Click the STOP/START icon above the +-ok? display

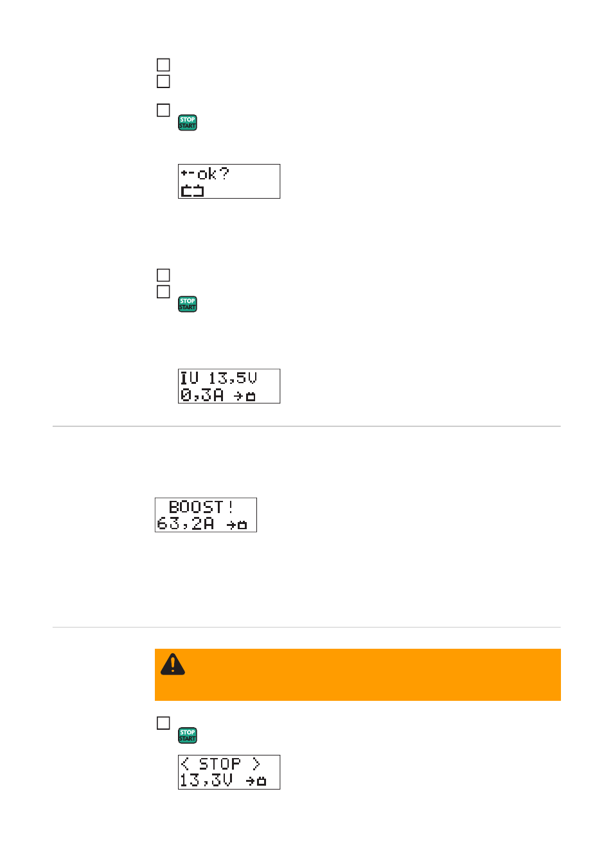(x=188, y=123)
